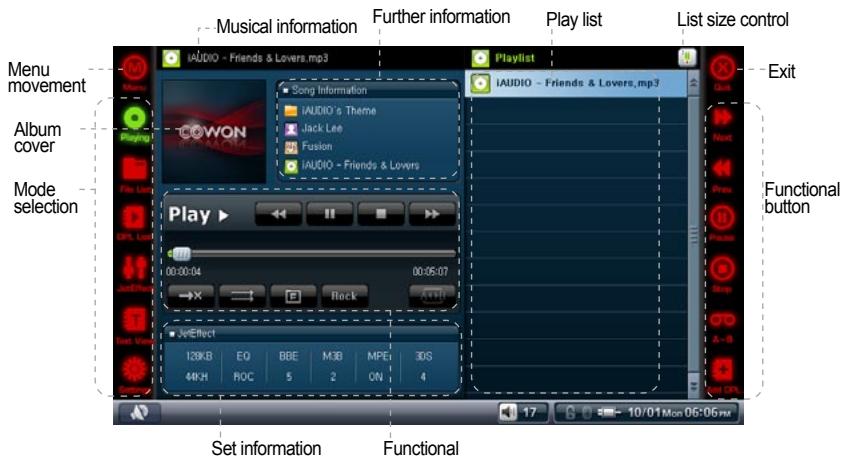The image size is (843, 459).
Task: Click the M3B 2 setting cell
Action: pyautogui.click(x=332, y=367)
